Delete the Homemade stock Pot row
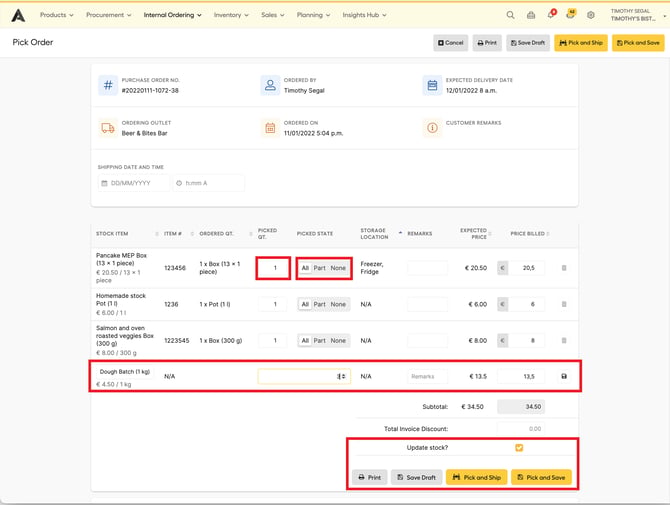The image size is (670, 505). tap(564, 304)
